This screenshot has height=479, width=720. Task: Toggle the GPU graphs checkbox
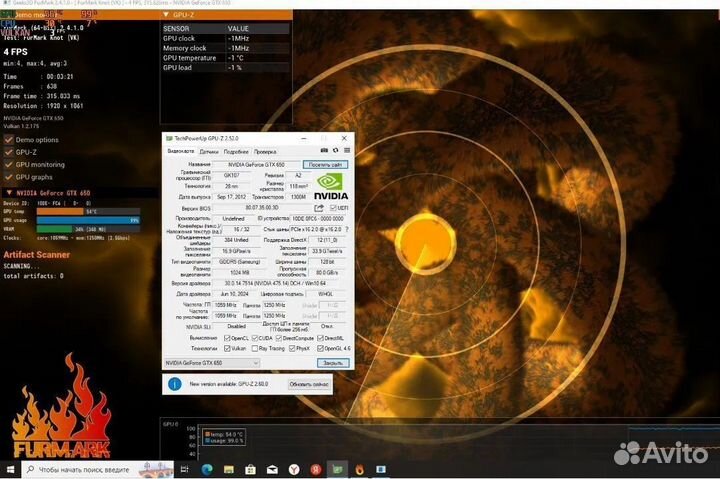(x=8, y=177)
